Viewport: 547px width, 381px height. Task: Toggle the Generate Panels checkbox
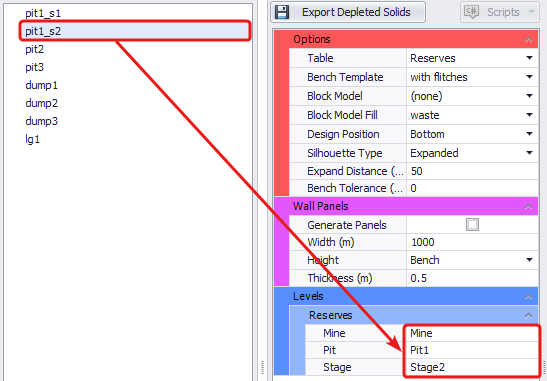click(472, 225)
